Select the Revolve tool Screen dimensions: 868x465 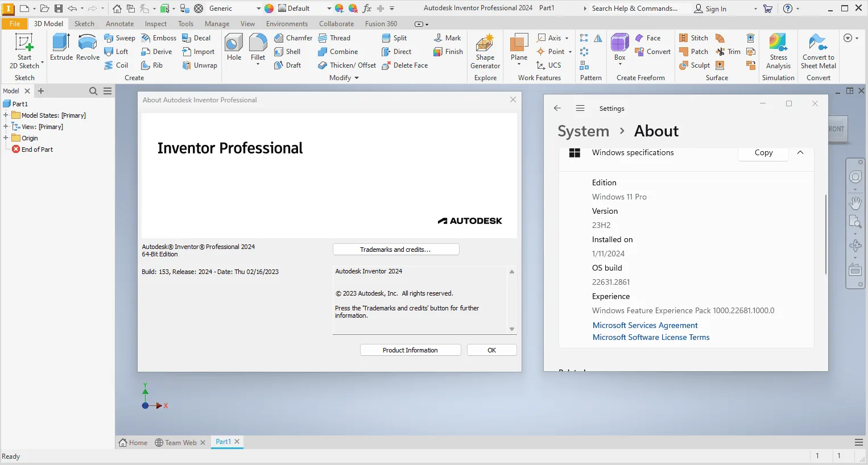click(88, 47)
